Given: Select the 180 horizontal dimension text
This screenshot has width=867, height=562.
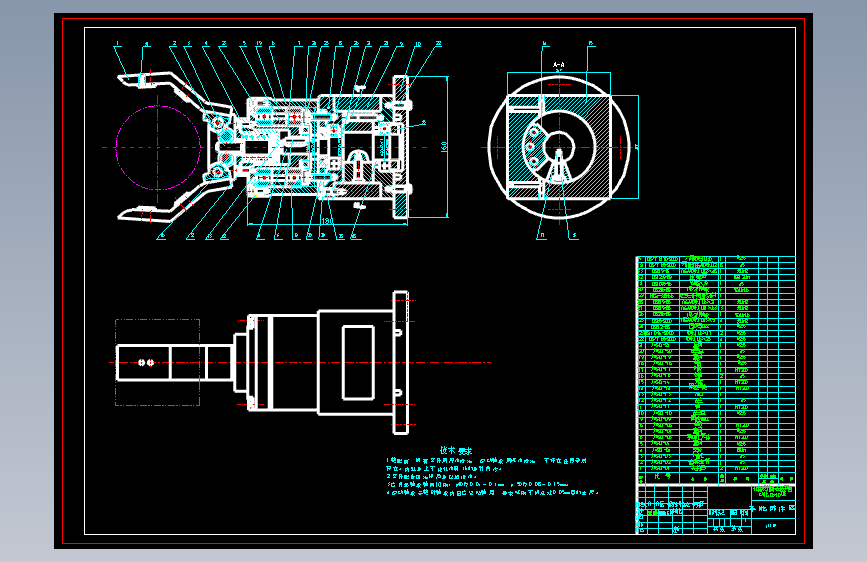Looking at the screenshot, I should pyautogui.click(x=327, y=221).
